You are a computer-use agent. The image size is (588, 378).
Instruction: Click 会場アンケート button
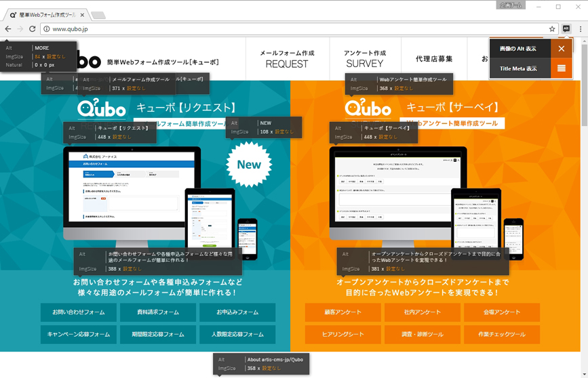502,312
